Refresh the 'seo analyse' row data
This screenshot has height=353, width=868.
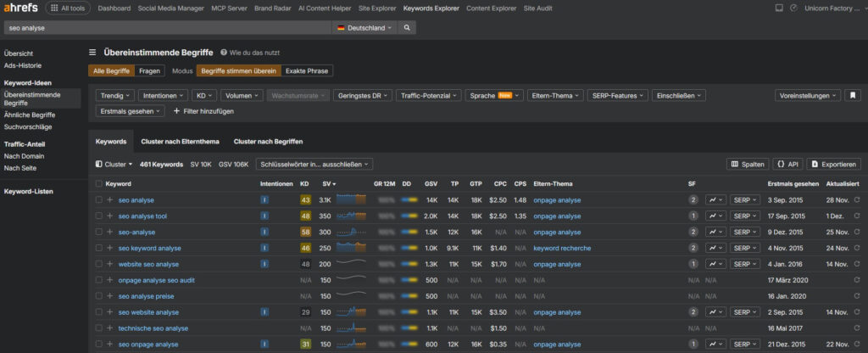[x=856, y=200]
